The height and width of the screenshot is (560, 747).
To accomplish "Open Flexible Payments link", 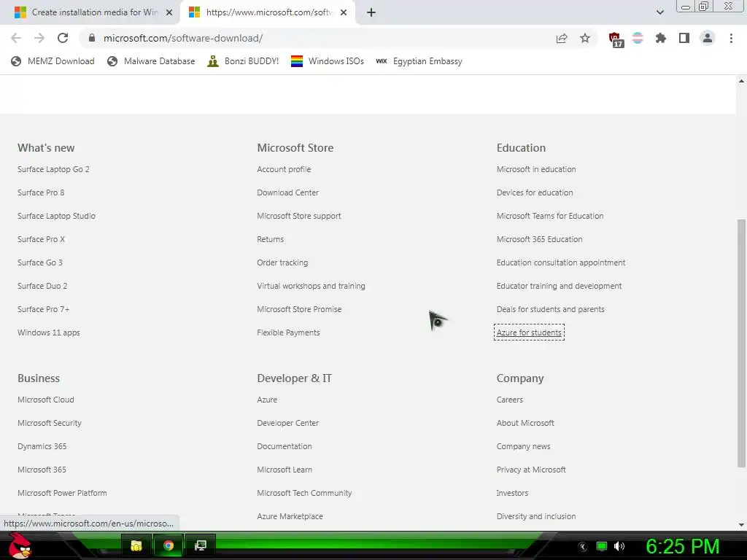I will tap(288, 332).
